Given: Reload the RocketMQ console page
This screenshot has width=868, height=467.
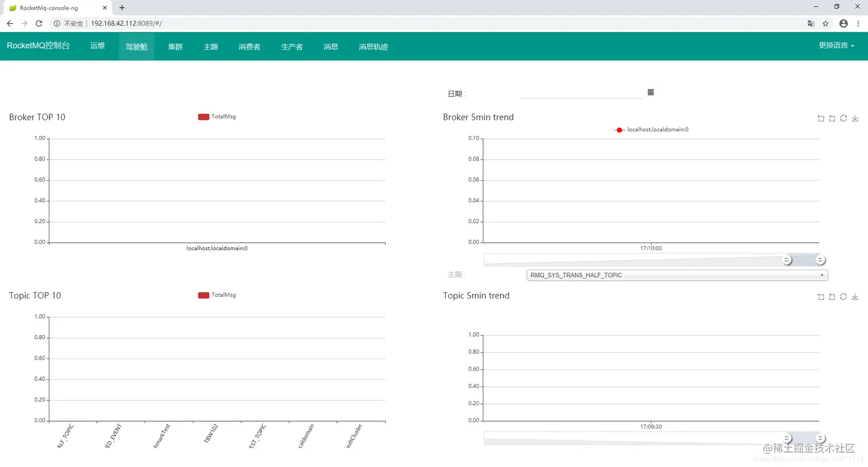Looking at the screenshot, I should point(39,24).
